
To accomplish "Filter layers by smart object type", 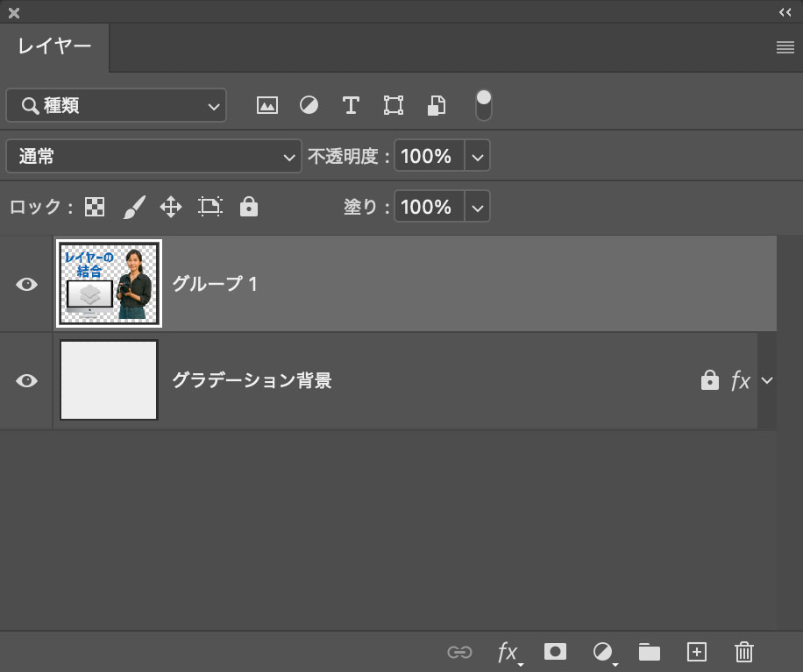I will [437, 105].
